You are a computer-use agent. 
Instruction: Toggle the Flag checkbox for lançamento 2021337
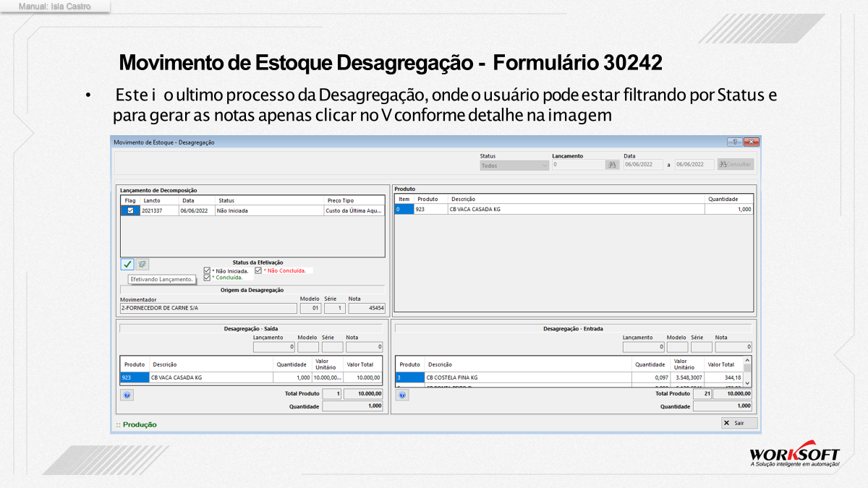(x=130, y=210)
